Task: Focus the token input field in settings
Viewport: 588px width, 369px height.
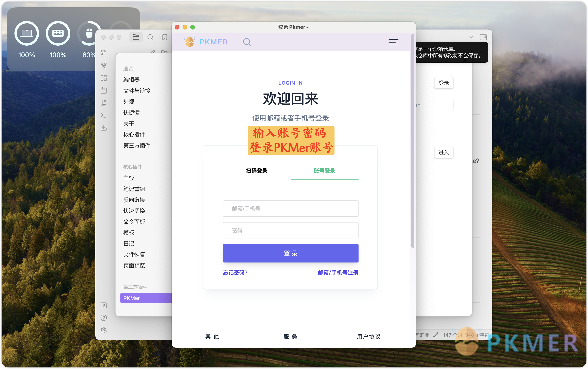Action: pyautogui.click(x=435, y=105)
